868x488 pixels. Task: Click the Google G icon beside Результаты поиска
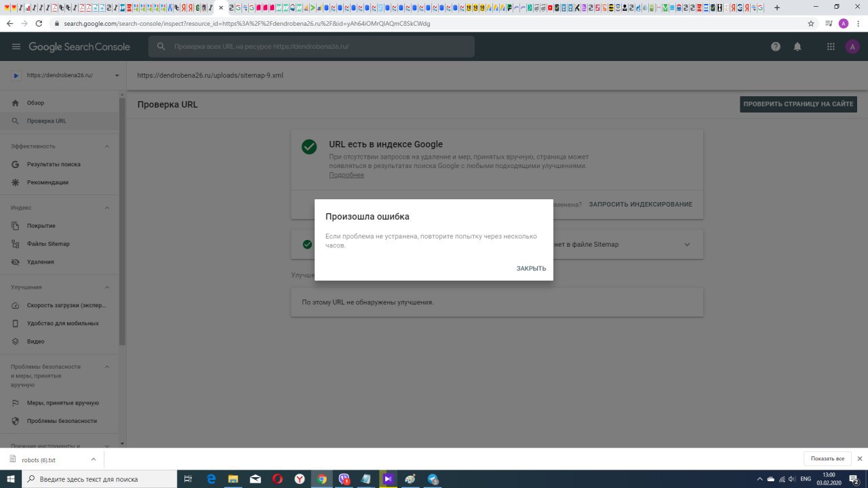pyautogui.click(x=15, y=164)
